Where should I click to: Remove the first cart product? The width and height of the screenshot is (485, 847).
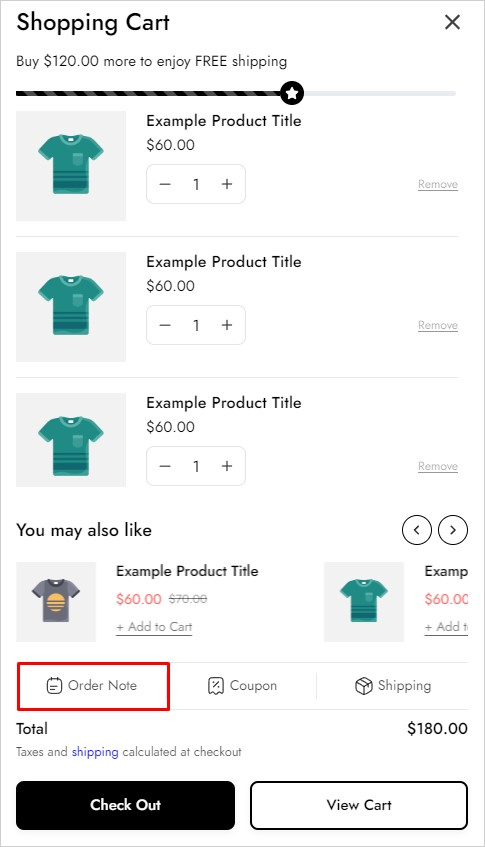coord(437,185)
